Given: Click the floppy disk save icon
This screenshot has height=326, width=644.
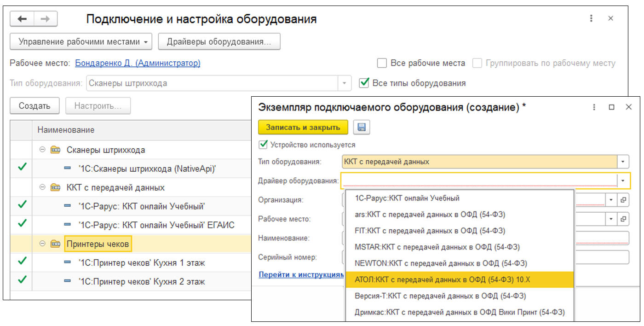Looking at the screenshot, I should [361, 127].
